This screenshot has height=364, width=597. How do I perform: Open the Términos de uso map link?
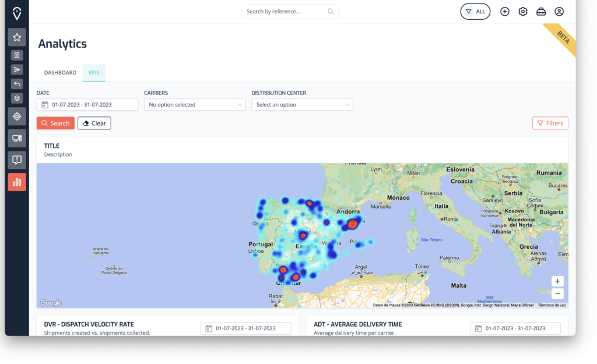point(552,305)
